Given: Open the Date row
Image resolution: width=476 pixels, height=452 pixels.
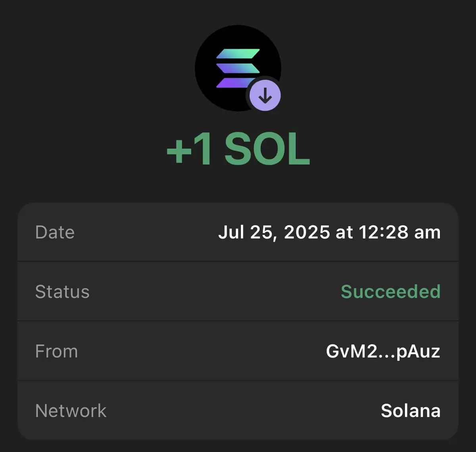Looking at the screenshot, I should coord(238,232).
